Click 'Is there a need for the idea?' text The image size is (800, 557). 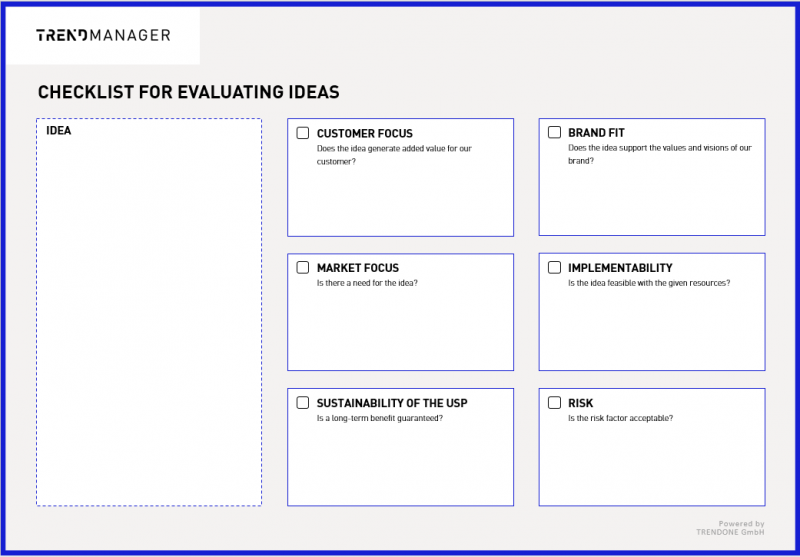367,283
